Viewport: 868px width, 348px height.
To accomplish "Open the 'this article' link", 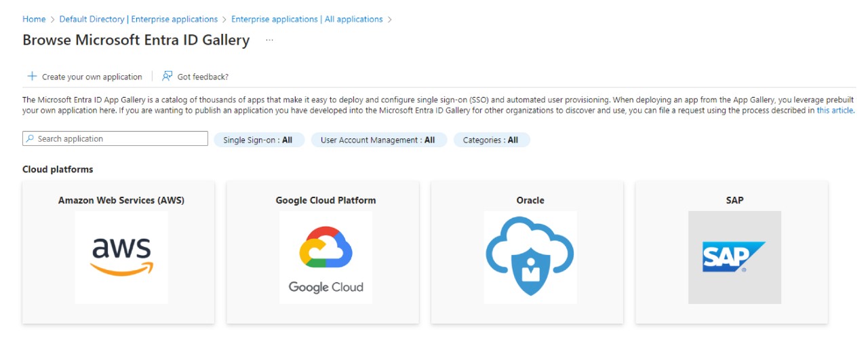I will tap(835, 110).
